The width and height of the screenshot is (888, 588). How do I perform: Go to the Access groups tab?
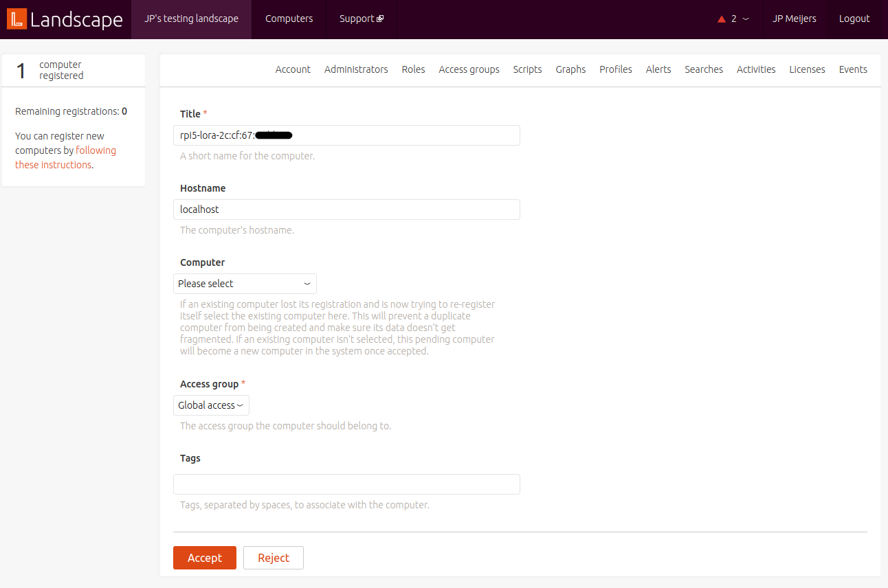469,69
